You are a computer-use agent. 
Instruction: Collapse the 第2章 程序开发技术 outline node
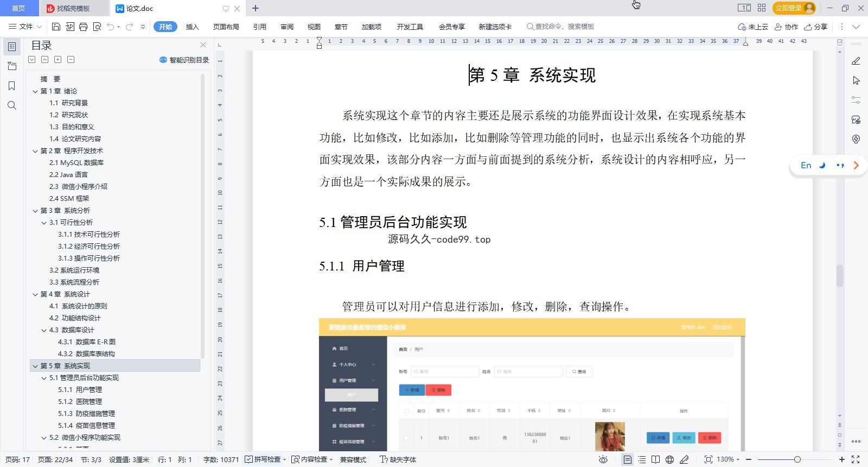pyautogui.click(x=35, y=151)
